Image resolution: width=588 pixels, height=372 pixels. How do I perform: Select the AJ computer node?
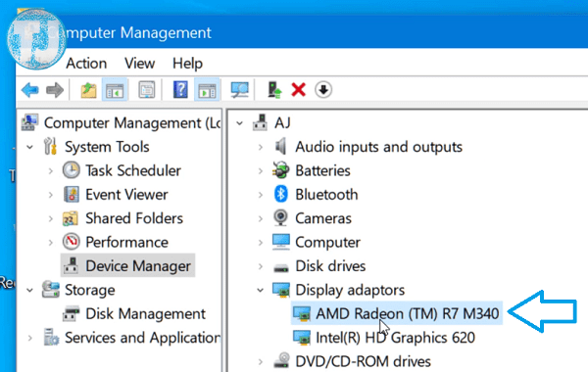click(x=282, y=123)
